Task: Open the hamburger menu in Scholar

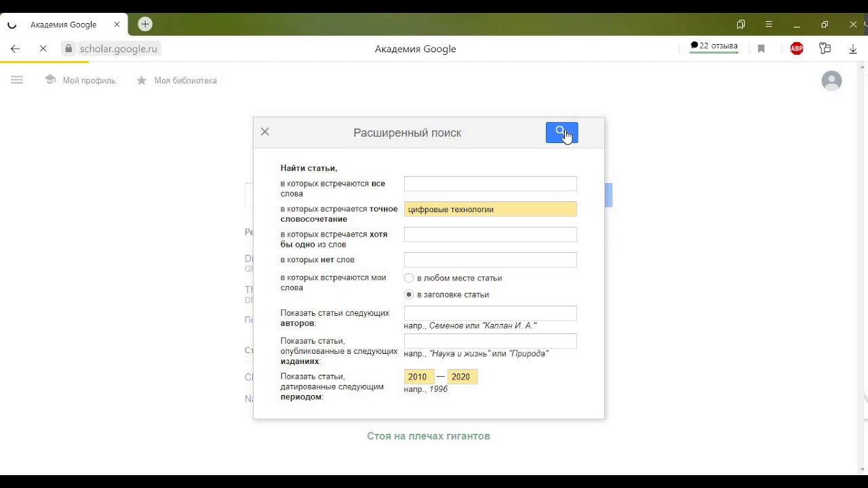Action: tap(17, 80)
